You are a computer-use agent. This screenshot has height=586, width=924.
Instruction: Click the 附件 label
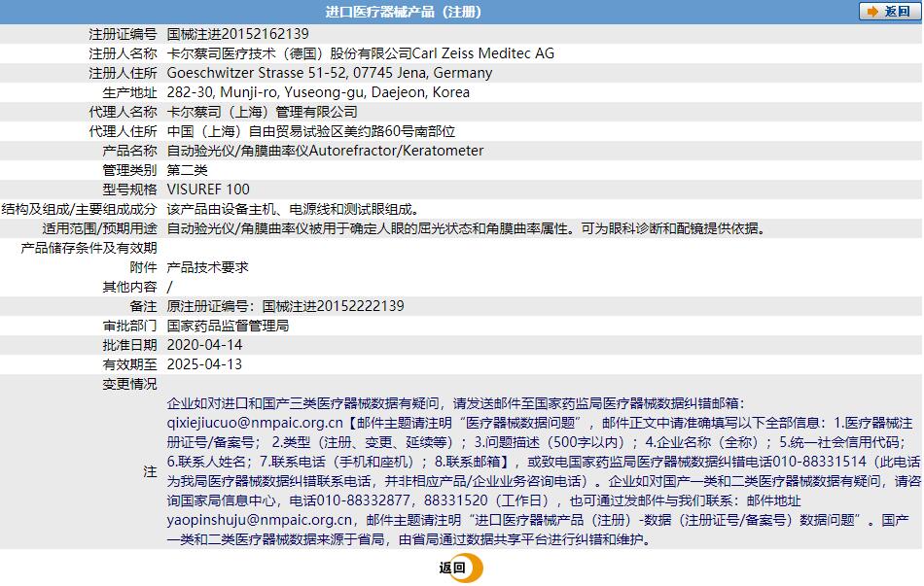[x=143, y=267]
